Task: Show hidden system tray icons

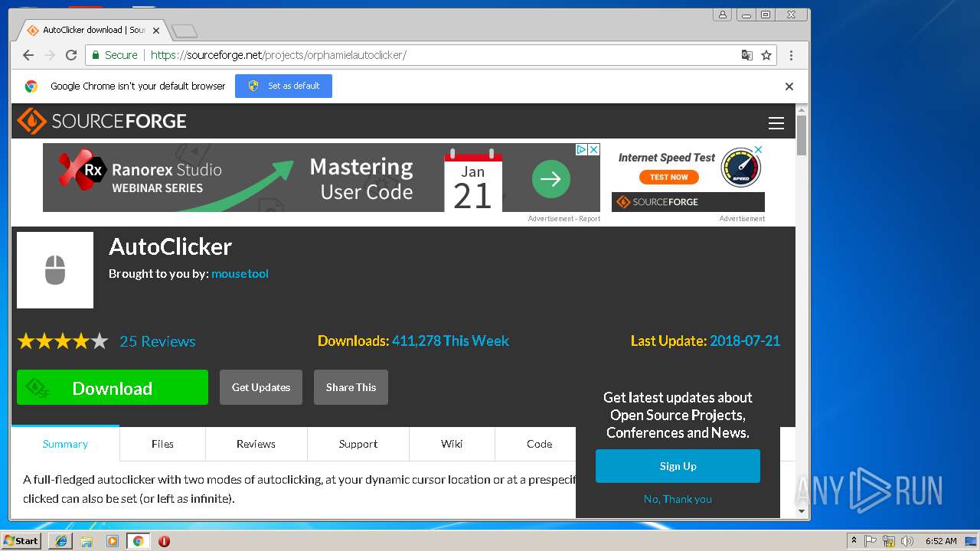Action: click(x=854, y=541)
